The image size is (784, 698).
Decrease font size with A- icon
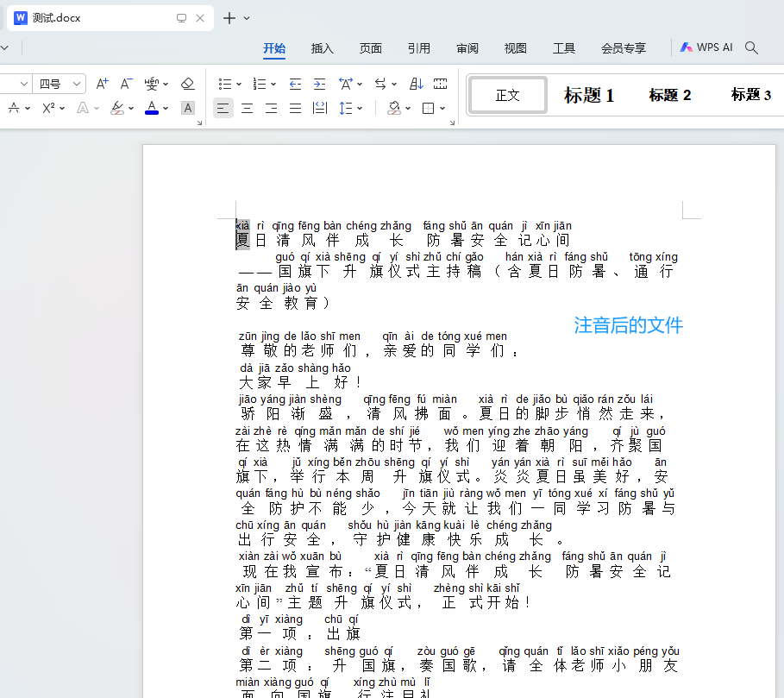coord(126,84)
